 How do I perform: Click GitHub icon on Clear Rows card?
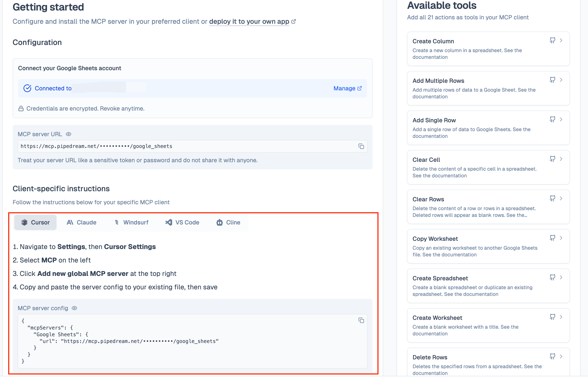click(552, 199)
